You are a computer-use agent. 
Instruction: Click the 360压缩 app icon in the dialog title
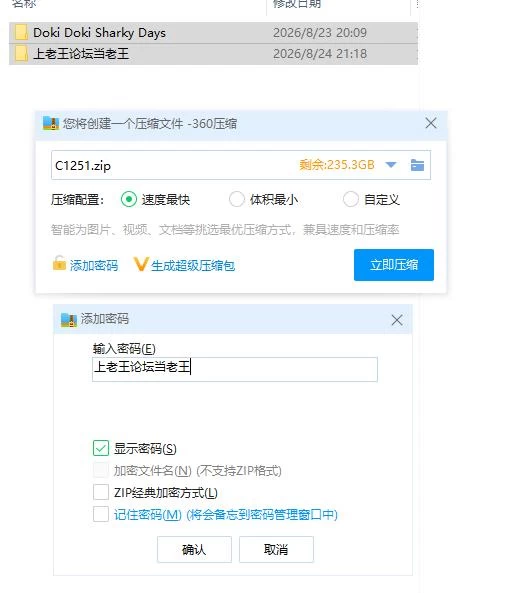[51, 123]
